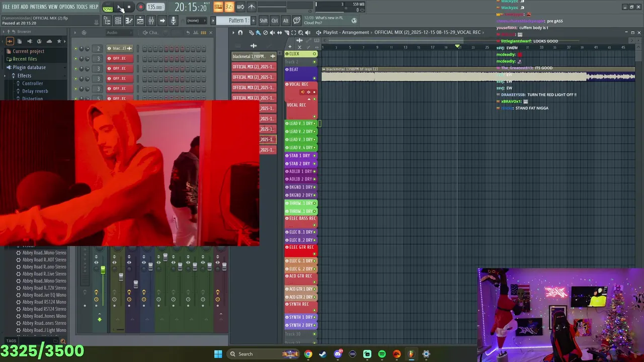This screenshot has width=644, height=362.
Task: Mute the BEAT track with its green dot
Action: click(x=314, y=78)
